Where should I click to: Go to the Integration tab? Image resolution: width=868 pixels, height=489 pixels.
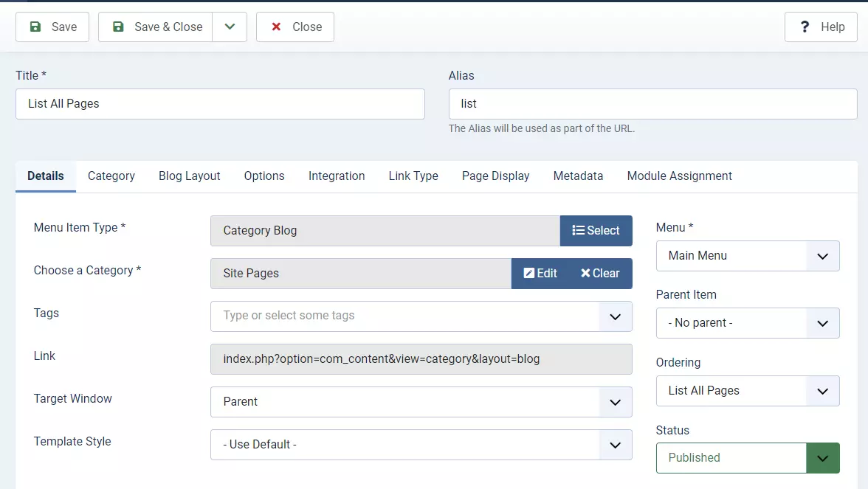coord(337,176)
